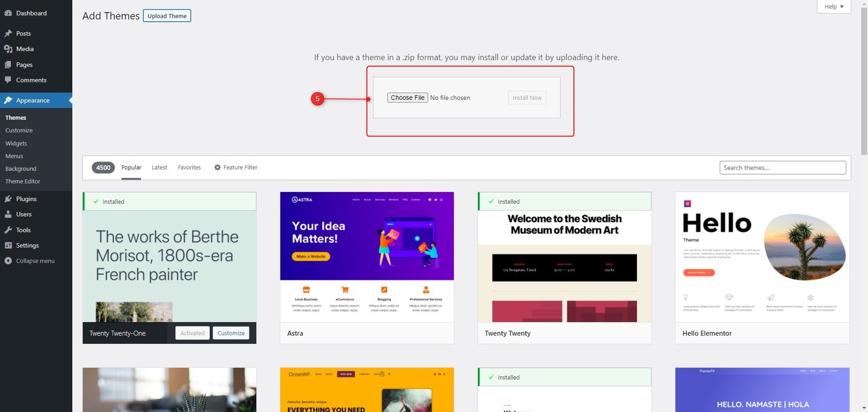The width and height of the screenshot is (868, 412).
Task: Click the Users person icon
Action: click(8, 214)
